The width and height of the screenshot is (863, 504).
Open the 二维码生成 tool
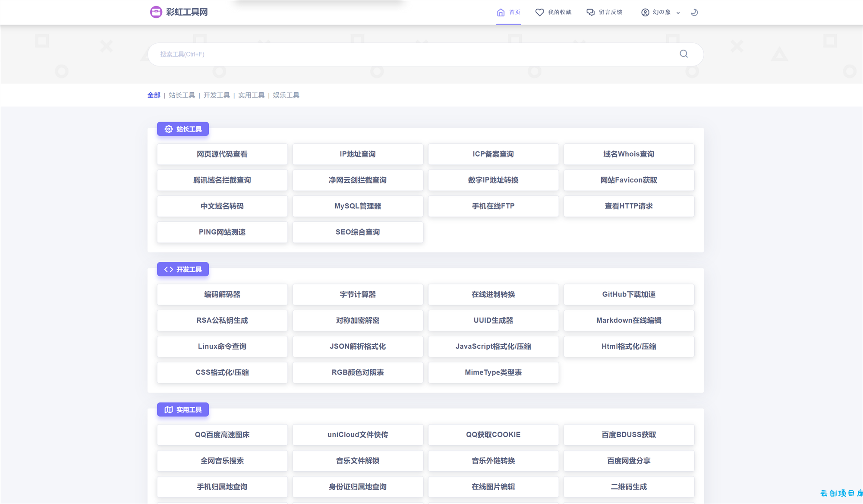tap(629, 487)
